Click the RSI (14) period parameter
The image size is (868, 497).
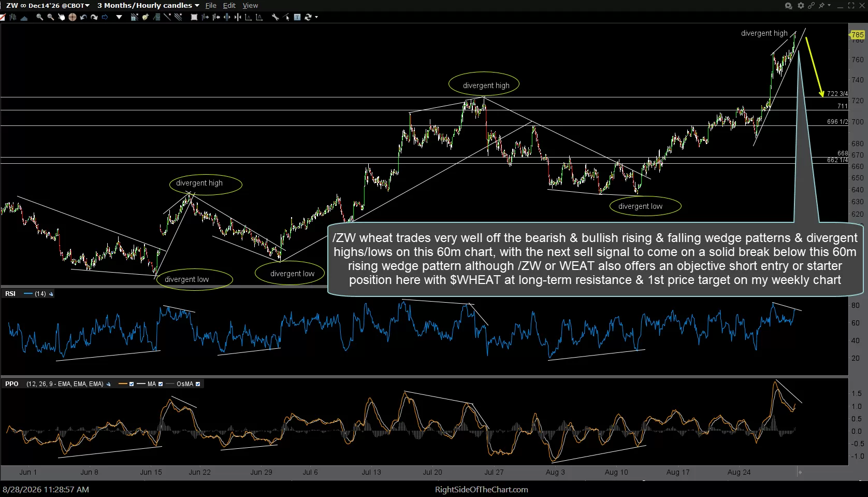40,294
